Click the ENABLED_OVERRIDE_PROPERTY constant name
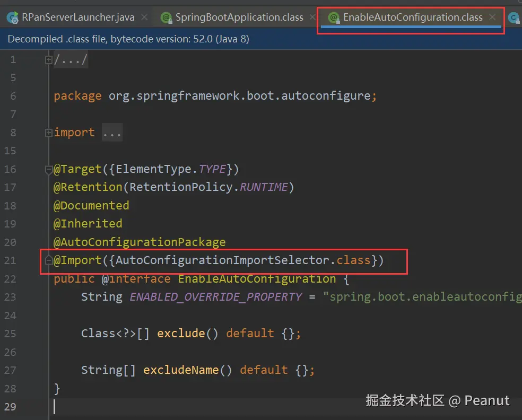 pos(216,296)
